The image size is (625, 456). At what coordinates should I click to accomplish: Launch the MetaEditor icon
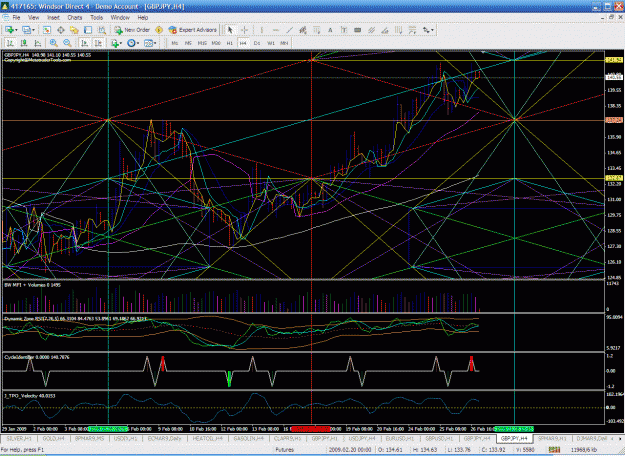(159, 30)
